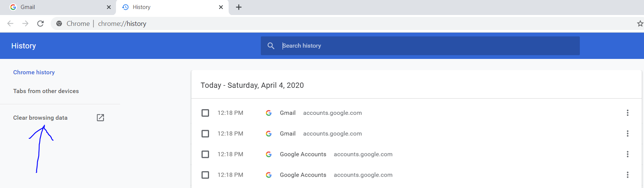Bookmark this page with the star icon
The width and height of the screenshot is (644, 188).
tap(640, 24)
